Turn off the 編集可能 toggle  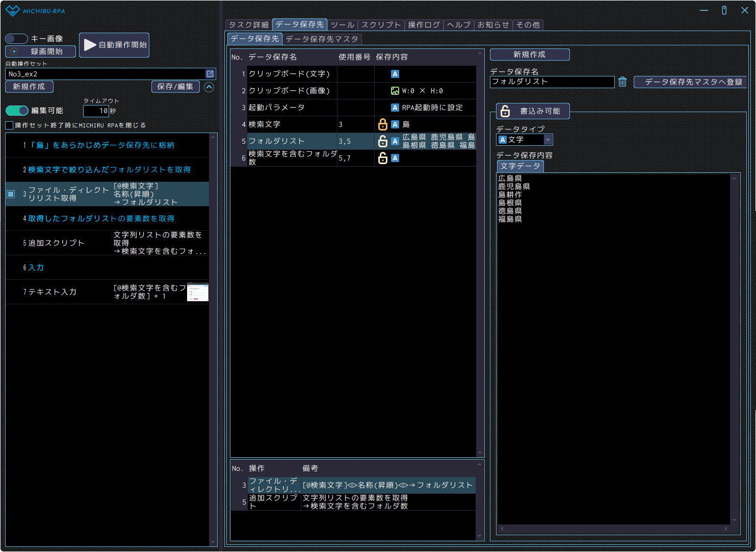click(x=17, y=111)
